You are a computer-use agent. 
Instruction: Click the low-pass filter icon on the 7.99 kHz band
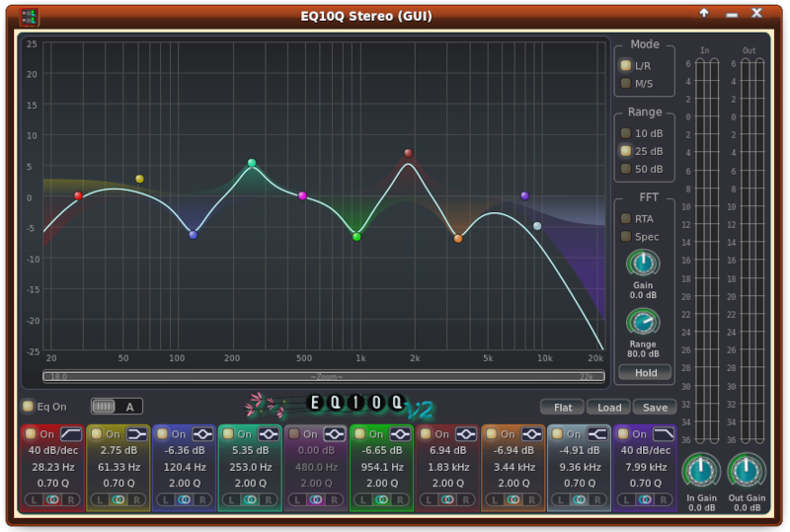coord(664,434)
